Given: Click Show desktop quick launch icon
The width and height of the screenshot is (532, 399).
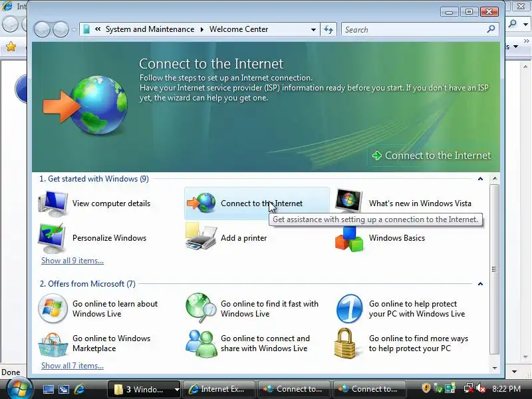Looking at the screenshot, I should point(48,389).
